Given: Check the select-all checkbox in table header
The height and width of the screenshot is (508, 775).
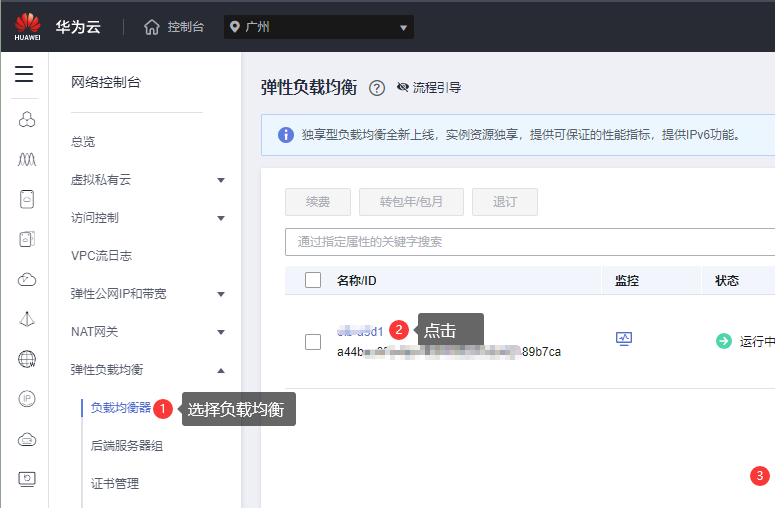Looking at the screenshot, I should 313,280.
